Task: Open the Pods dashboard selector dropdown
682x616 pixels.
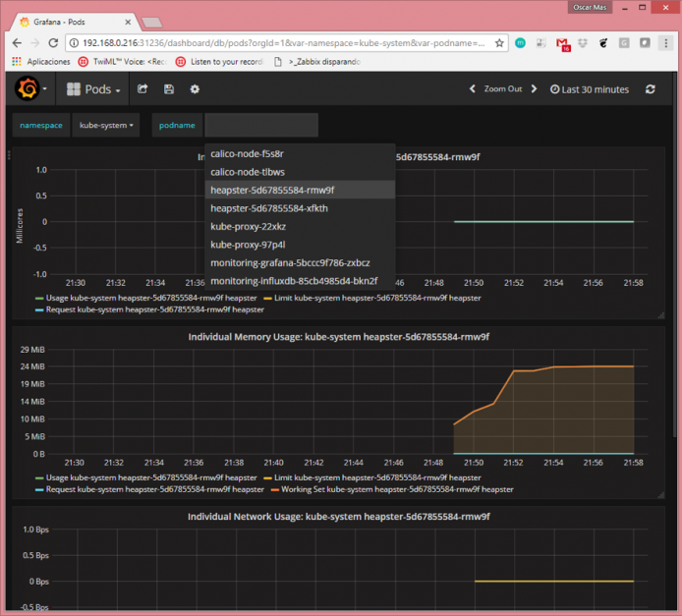Action: (x=93, y=89)
